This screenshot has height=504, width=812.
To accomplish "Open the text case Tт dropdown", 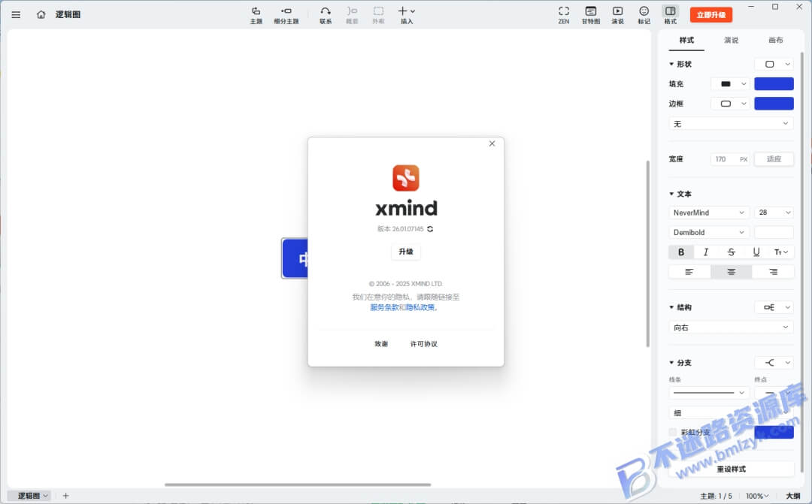I will [x=781, y=252].
